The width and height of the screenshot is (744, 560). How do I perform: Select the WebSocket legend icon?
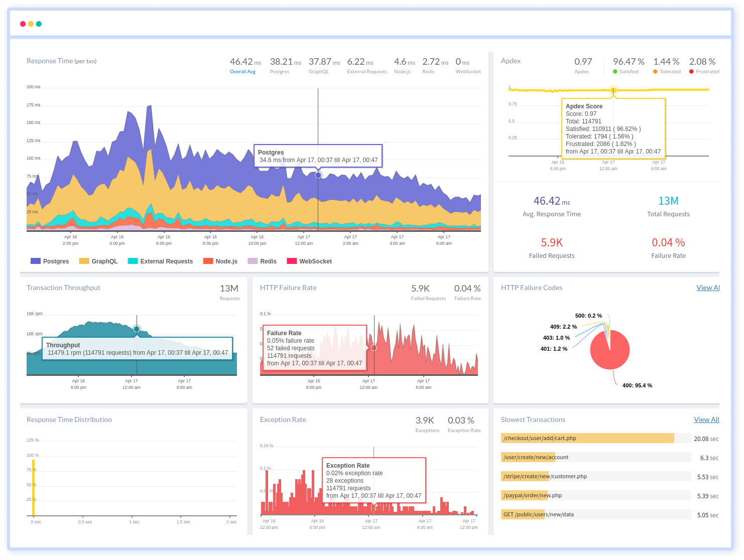click(x=292, y=261)
